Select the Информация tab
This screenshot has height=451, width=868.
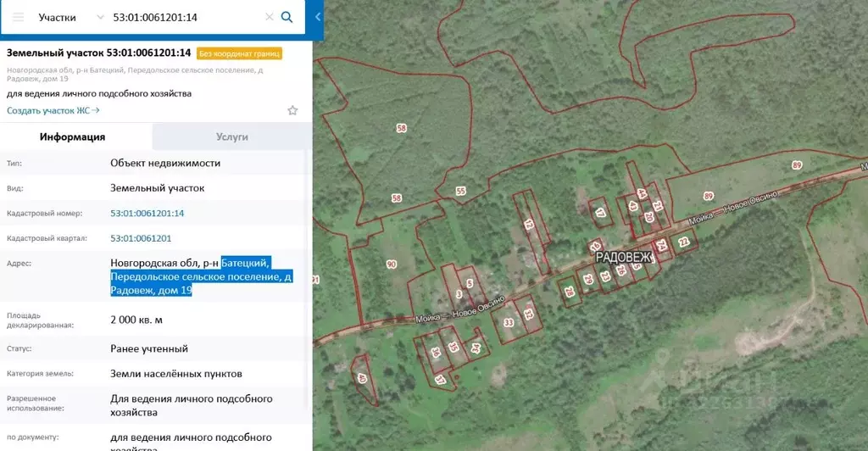click(x=73, y=136)
